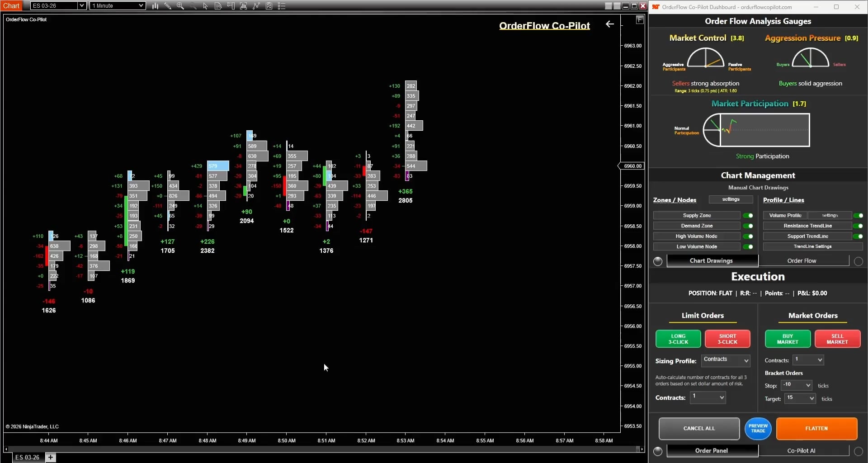
Task: Select the drawing tools pencil icon
Action: [168, 6]
